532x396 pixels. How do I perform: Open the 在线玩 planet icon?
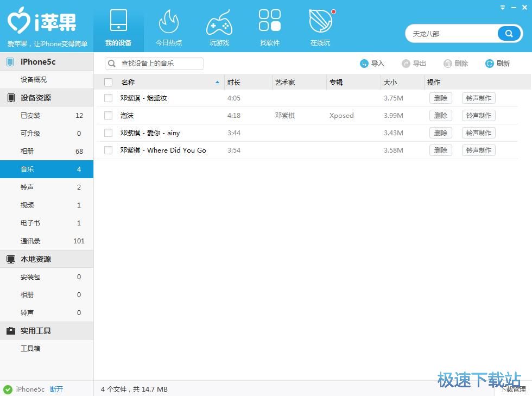pos(321,21)
